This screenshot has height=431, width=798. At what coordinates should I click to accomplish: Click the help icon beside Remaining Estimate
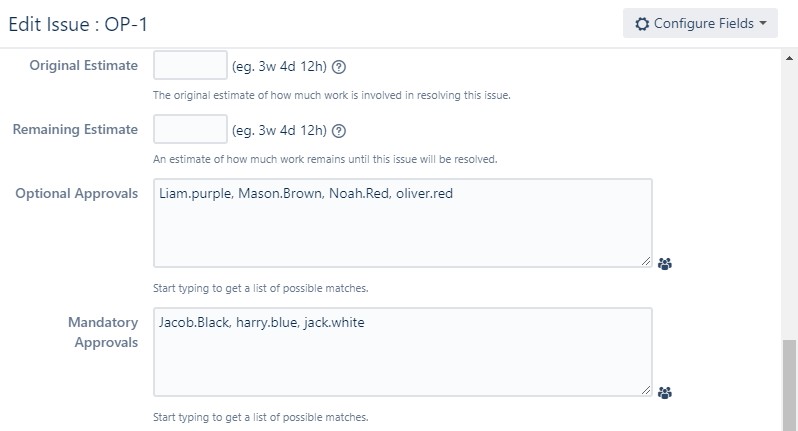[339, 131]
